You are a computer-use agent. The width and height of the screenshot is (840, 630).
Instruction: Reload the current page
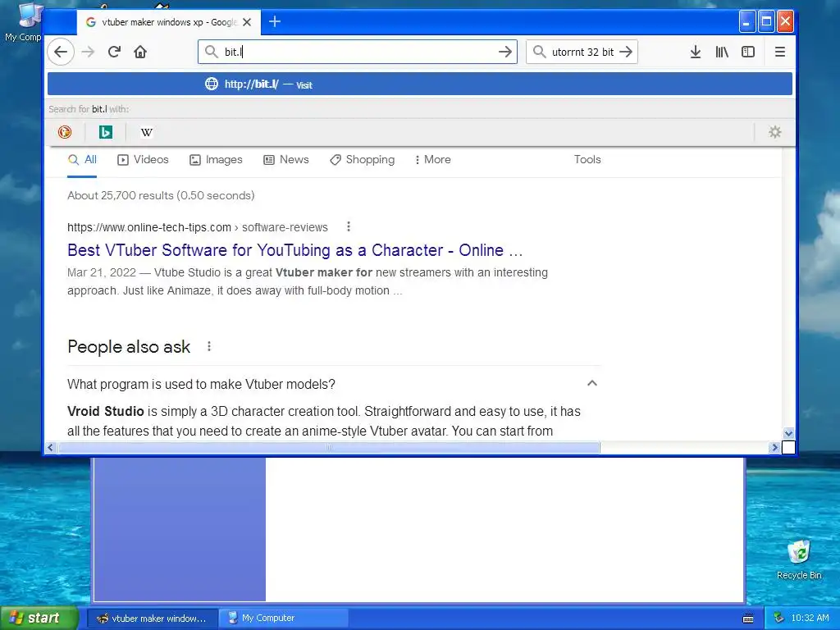tap(114, 52)
